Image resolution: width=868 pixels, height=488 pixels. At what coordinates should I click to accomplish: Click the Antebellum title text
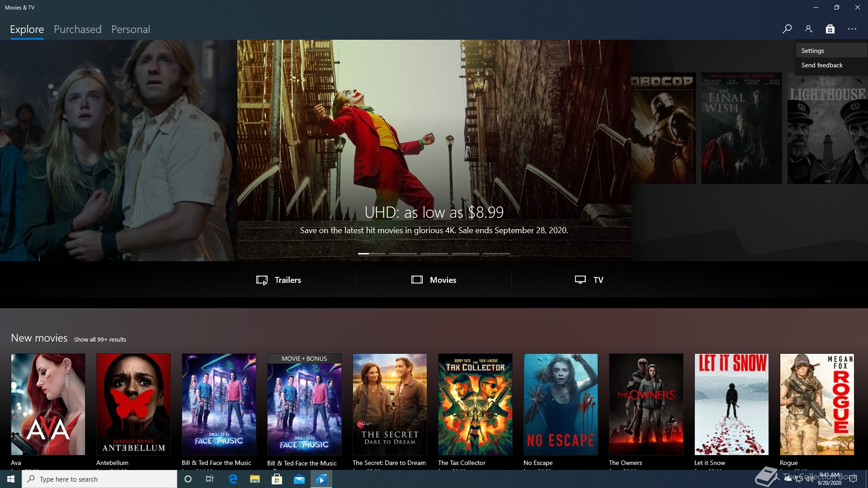(112, 463)
